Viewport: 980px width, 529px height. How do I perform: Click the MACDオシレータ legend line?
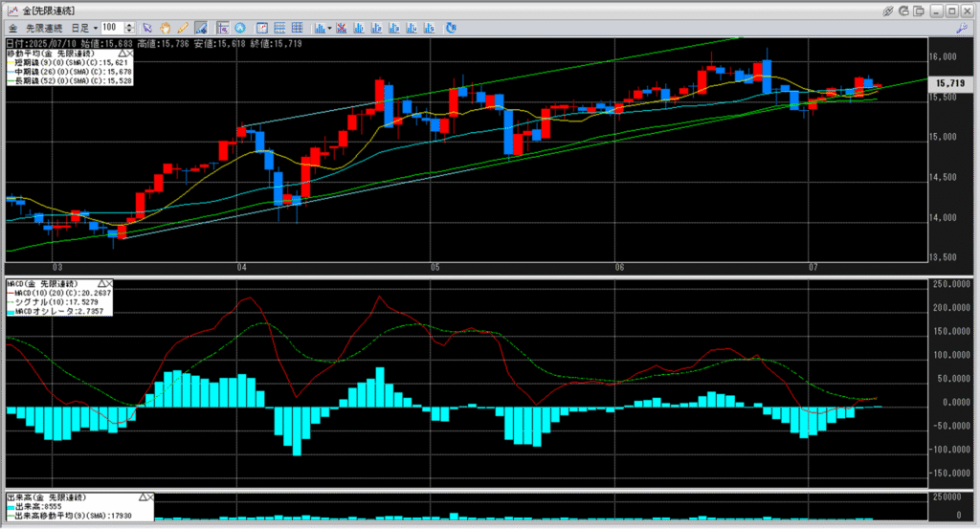point(56,311)
